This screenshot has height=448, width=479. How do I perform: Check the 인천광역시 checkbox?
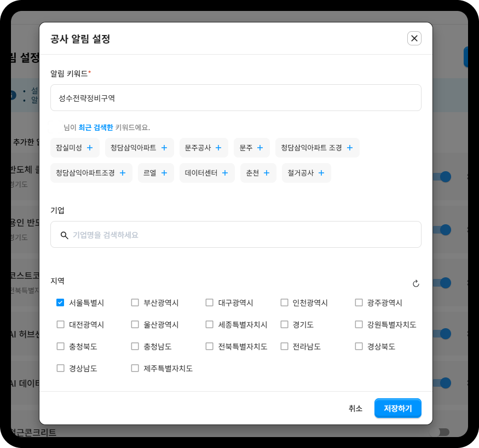(284, 302)
